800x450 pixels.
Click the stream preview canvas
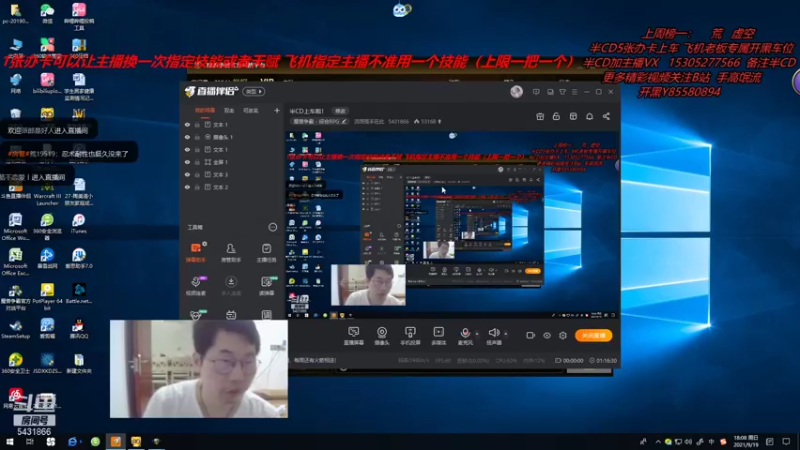[452, 225]
